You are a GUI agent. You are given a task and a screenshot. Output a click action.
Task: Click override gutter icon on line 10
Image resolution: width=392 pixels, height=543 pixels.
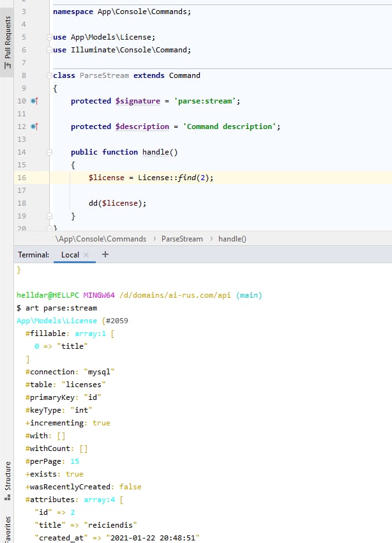[34, 101]
